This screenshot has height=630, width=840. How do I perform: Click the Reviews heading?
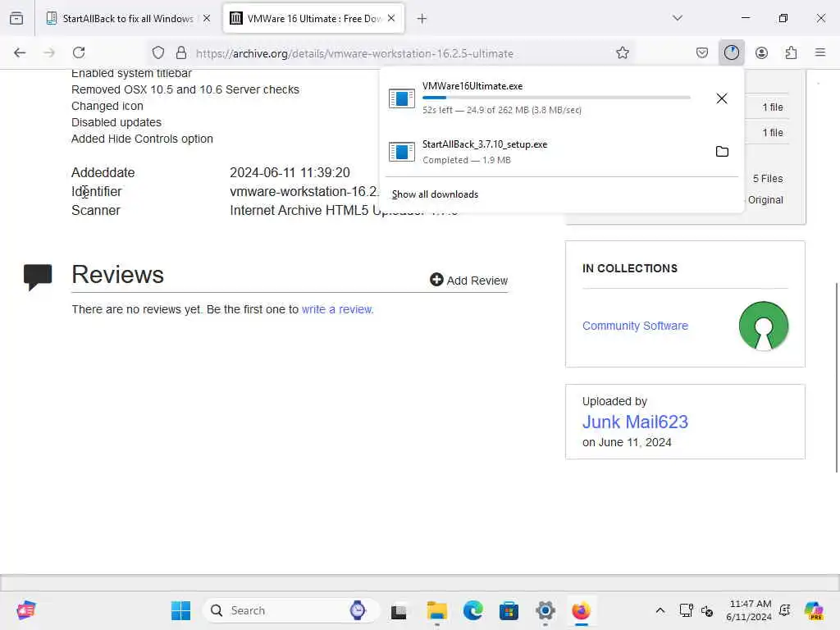point(118,274)
